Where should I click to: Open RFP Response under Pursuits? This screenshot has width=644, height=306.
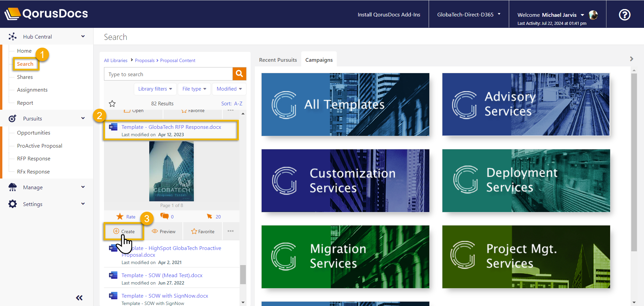(34, 158)
